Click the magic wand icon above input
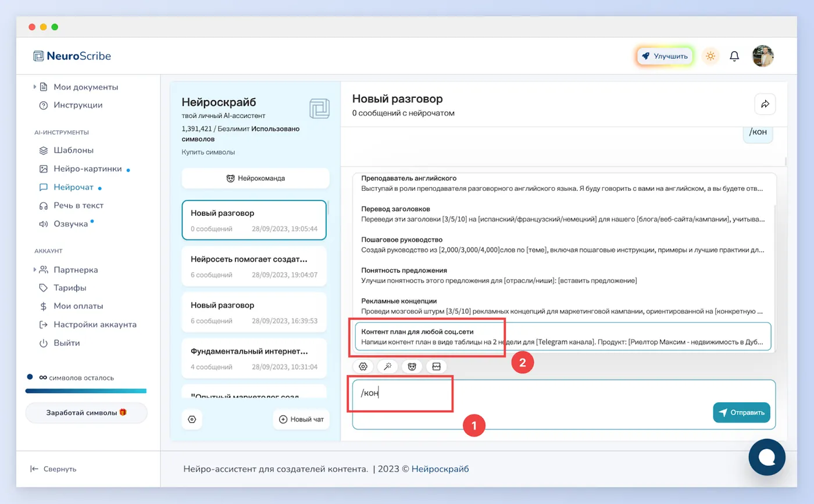 387,366
